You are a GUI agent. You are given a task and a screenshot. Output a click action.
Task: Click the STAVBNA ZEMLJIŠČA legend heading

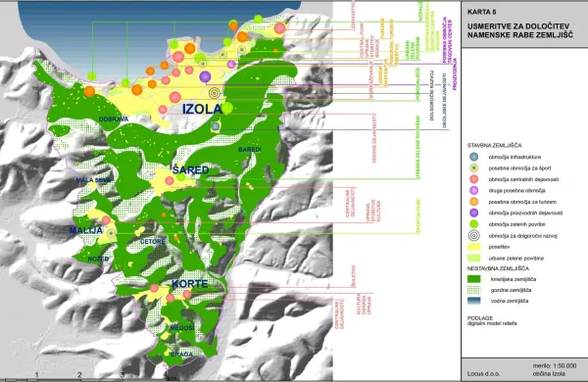[x=494, y=145]
